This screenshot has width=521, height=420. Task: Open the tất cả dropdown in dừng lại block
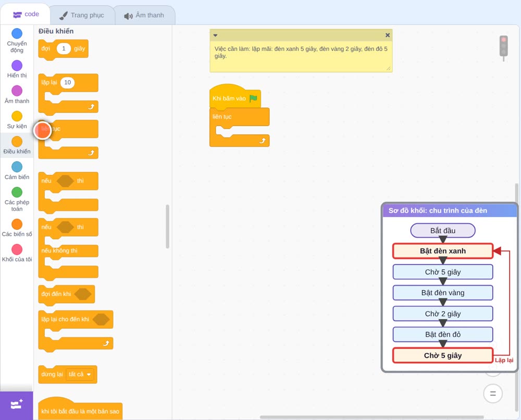tap(80, 375)
